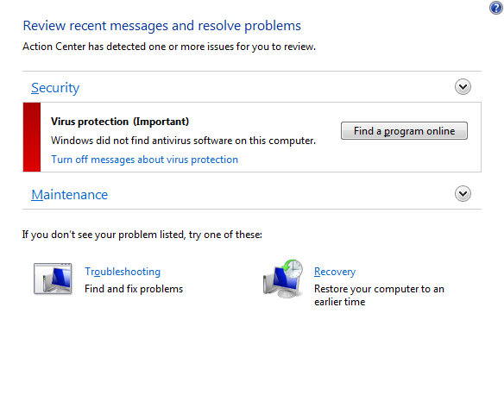
Task: Expand the Maintenance section chevron
Action: click(463, 194)
